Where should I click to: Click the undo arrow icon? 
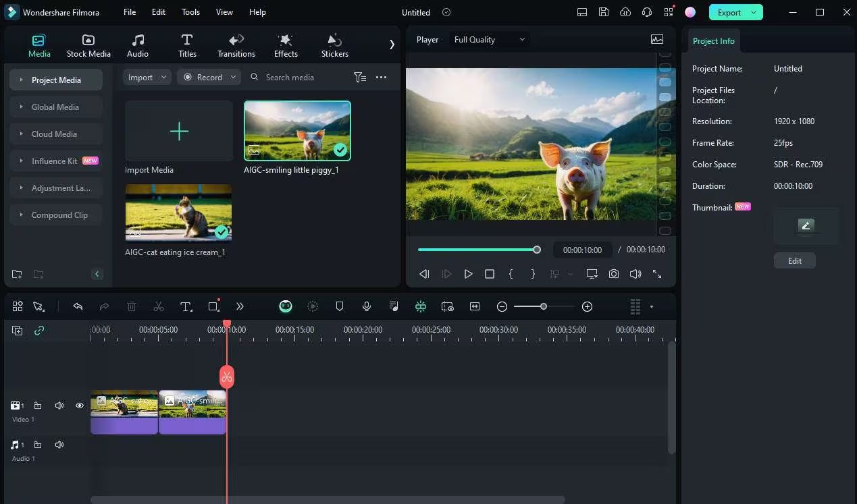tap(78, 306)
